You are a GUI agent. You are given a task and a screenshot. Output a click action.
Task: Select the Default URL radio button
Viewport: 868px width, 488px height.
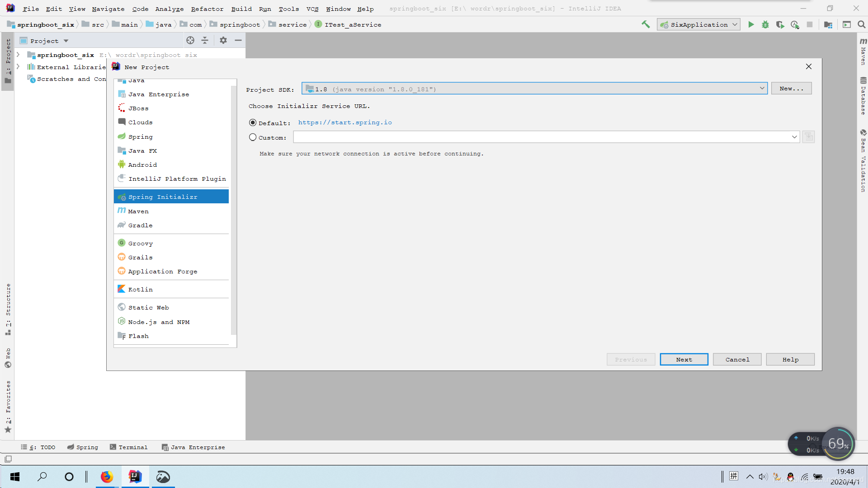coord(253,122)
